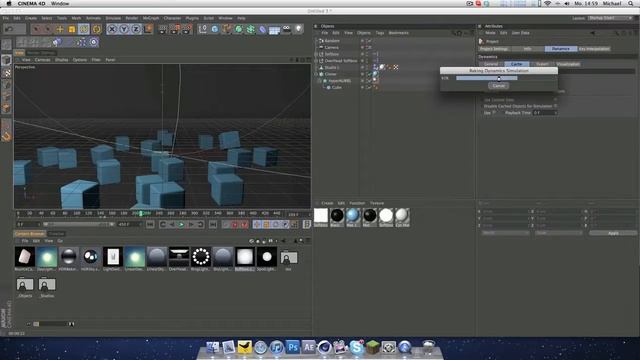Click the Undo icon in the top toolbar
Viewport: 640px width, 360px height.
[9, 29]
